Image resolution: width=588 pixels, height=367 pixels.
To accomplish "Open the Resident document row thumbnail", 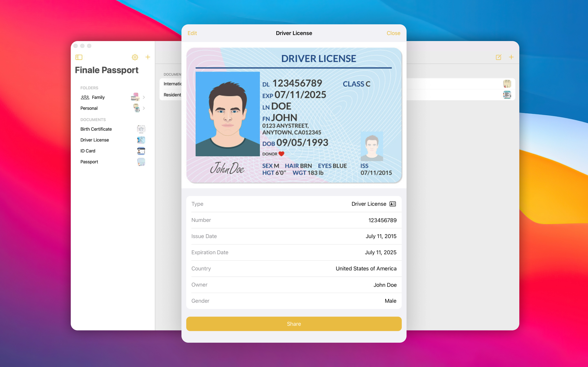I will coord(507,95).
